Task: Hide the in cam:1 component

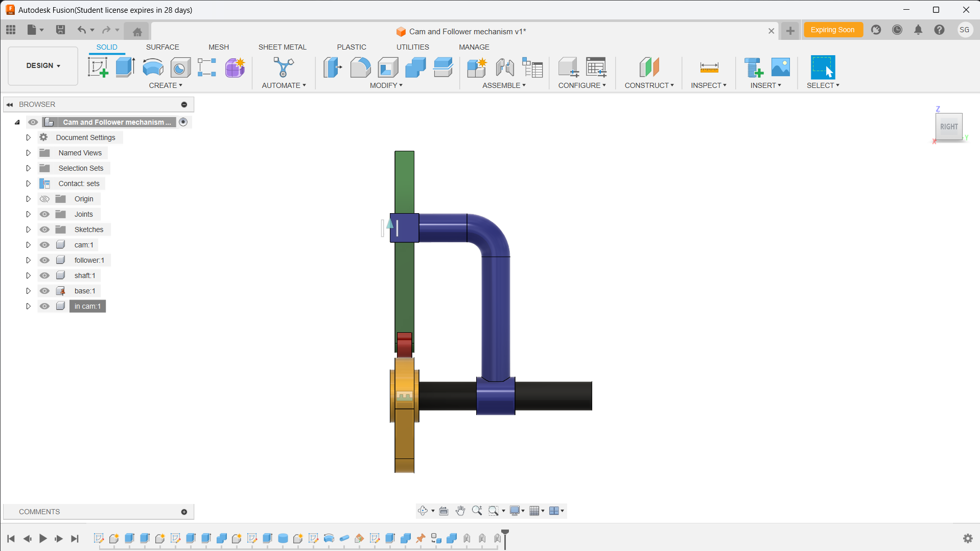Action: point(44,306)
